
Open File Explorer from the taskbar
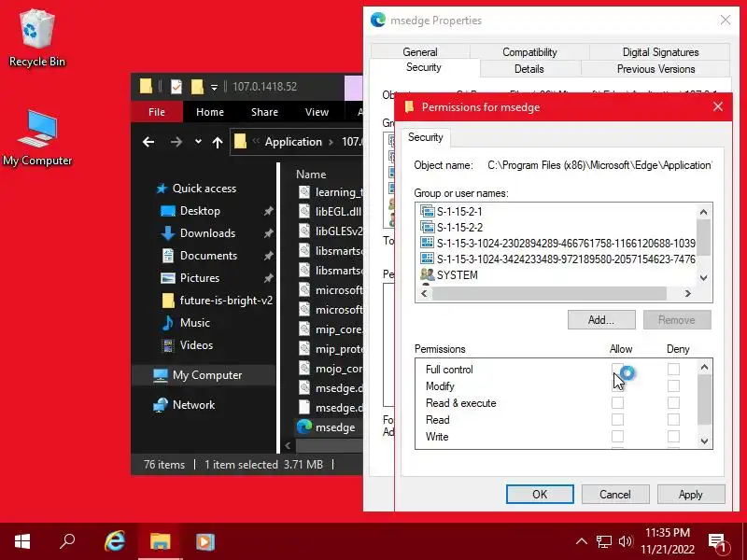pos(160,541)
